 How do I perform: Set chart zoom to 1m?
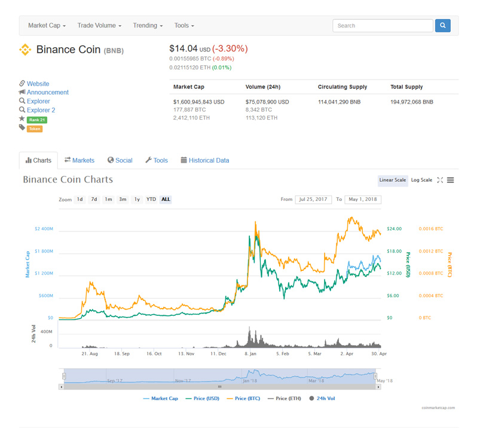pyautogui.click(x=108, y=199)
